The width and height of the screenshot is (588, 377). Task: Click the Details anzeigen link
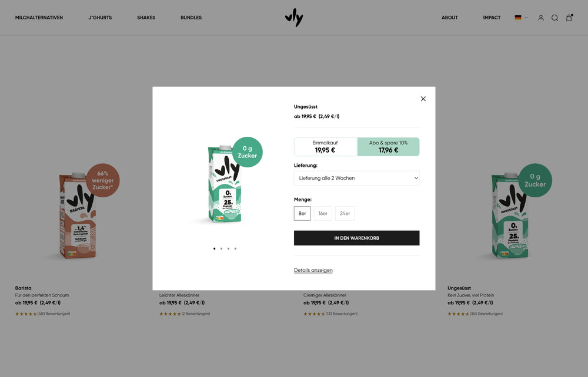click(x=313, y=270)
